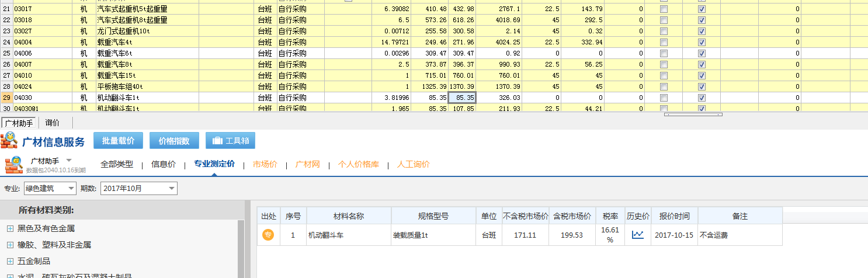The height and width of the screenshot is (278, 868).
Task: Click material name 龙门式起重机10t
Action: (x=123, y=31)
